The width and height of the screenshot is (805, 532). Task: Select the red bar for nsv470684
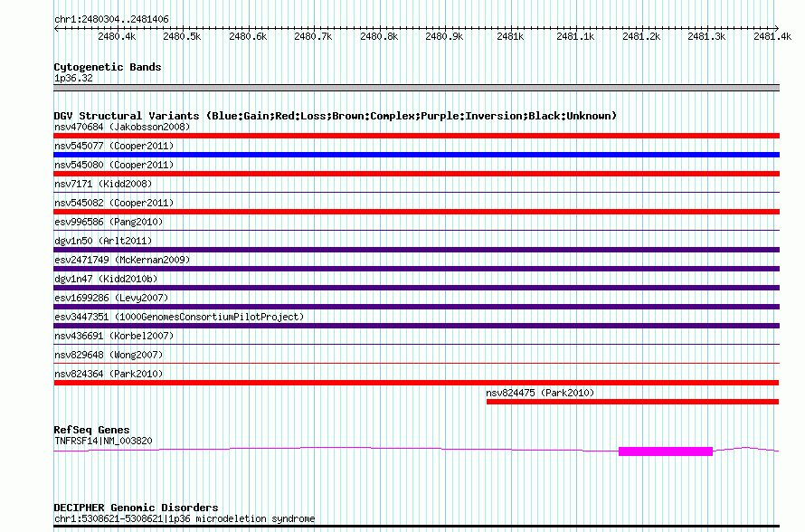416,136
